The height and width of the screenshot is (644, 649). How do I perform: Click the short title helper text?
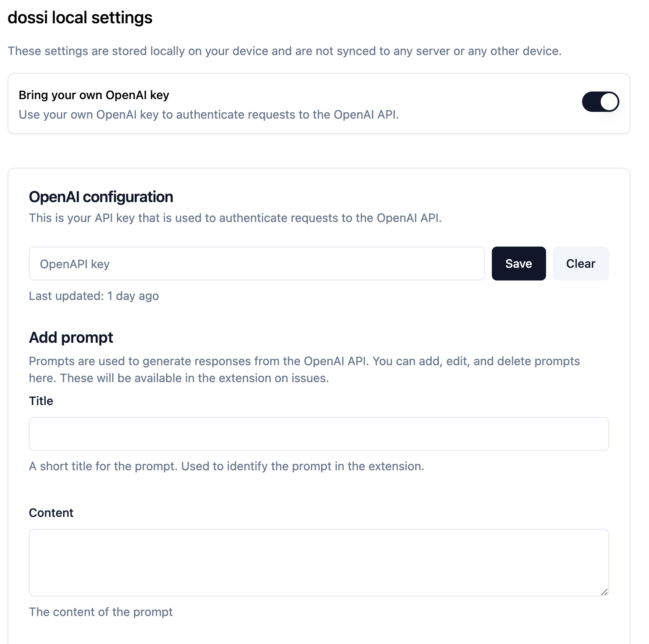coord(227,466)
